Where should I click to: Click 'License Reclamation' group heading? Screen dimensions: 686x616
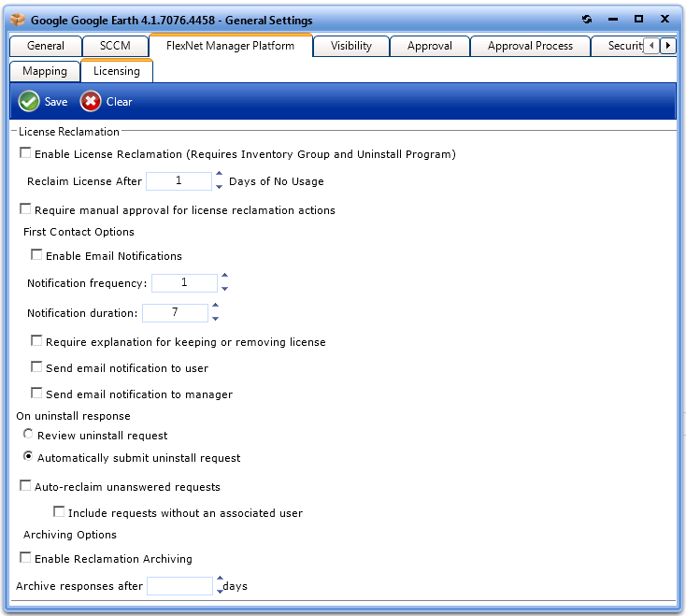point(68,132)
